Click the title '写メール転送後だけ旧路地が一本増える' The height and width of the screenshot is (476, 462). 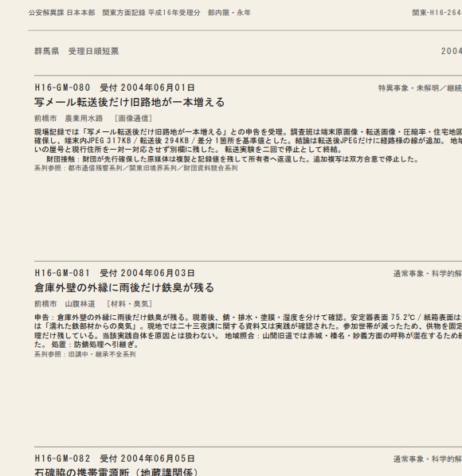129,103
